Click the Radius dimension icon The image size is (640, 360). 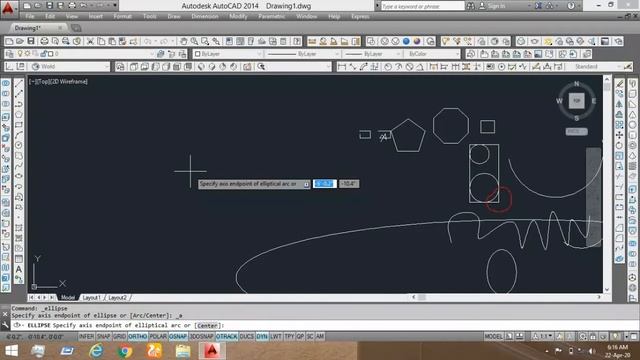388,67
